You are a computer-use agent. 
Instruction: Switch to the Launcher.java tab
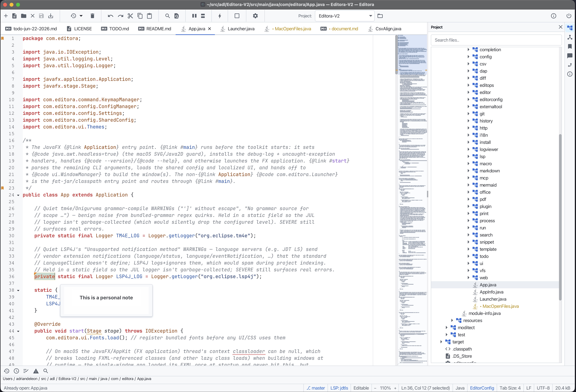click(x=237, y=29)
